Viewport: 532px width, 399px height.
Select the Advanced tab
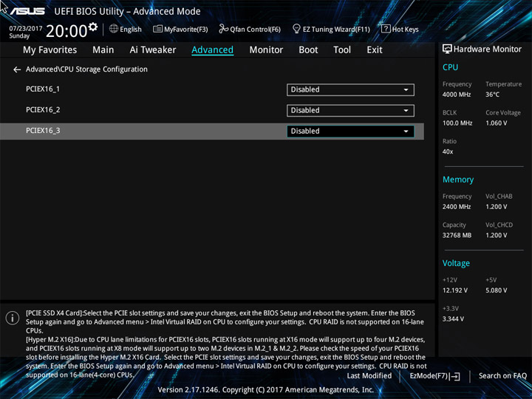(212, 50)
